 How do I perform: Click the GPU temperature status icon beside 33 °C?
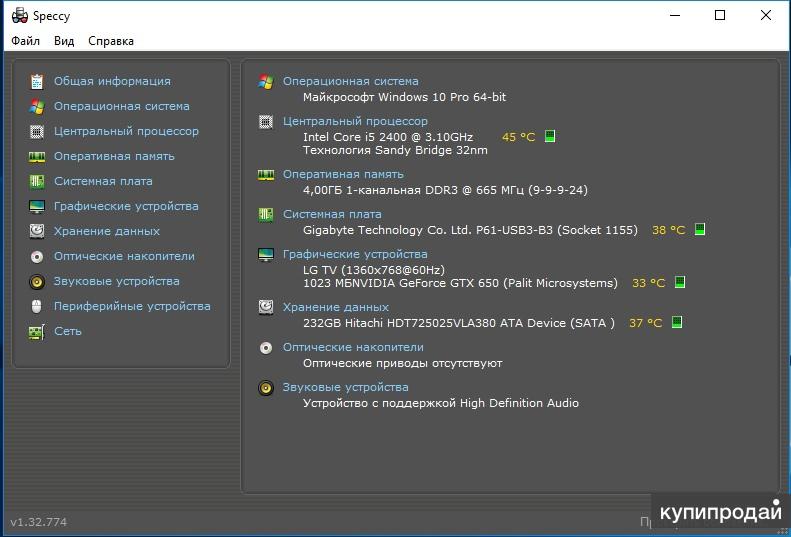click(x=679, y=283)
